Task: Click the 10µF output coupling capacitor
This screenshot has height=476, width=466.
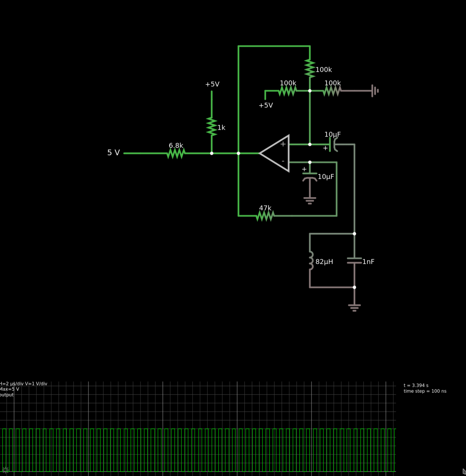Action: point(333,144)
